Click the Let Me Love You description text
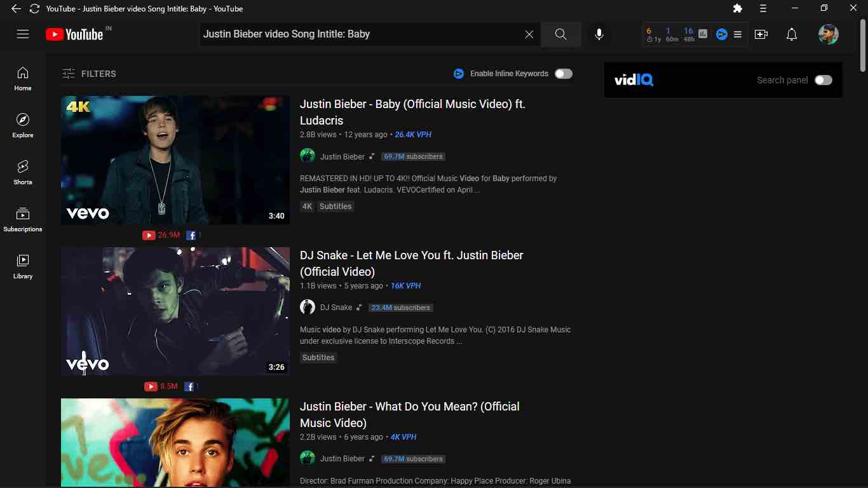The width and height of the screenshot is (868, 488). (435, 335)
